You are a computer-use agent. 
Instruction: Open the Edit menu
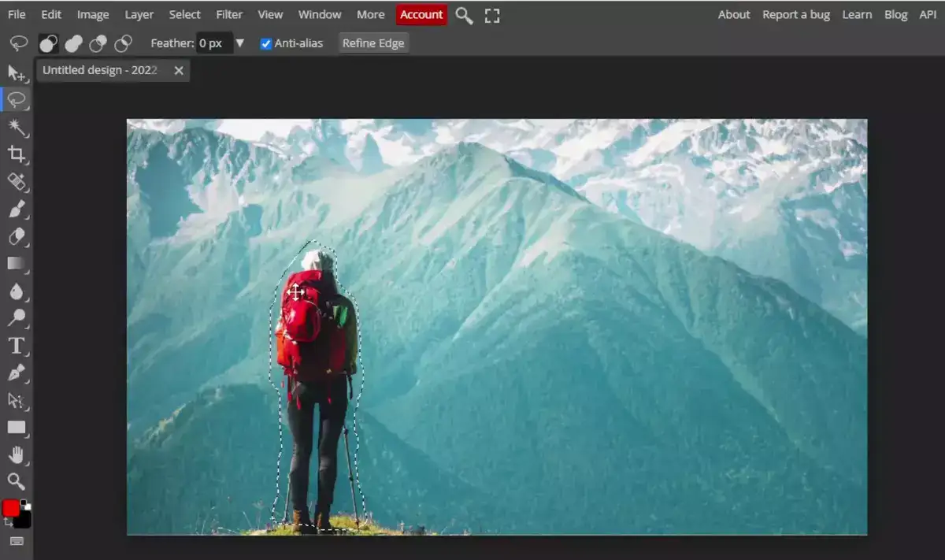tap(51, 14)
